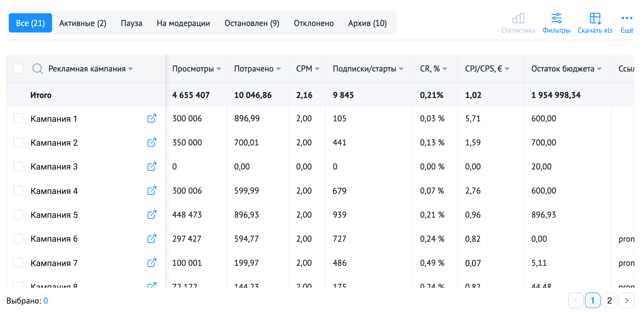Click the Кампания 4 row name
644x312 pixels.
54,191
